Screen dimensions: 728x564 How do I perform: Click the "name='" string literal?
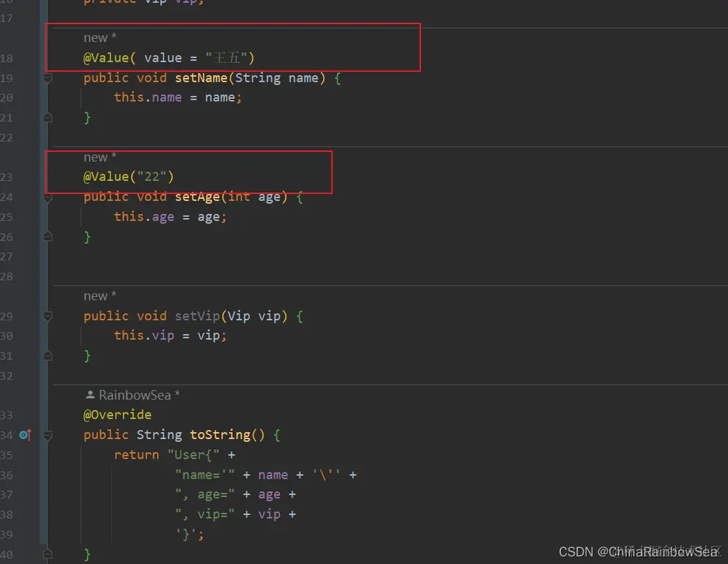click(x=205, y=475)
